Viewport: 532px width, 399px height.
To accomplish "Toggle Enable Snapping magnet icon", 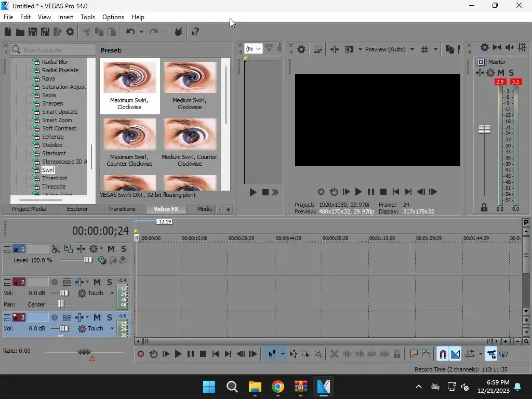I will [x=443, y=354].
